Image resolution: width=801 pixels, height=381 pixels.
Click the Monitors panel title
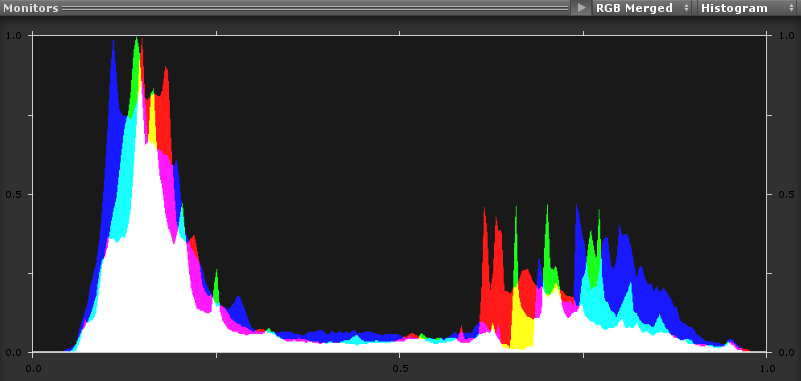click(x=31, y=8)
